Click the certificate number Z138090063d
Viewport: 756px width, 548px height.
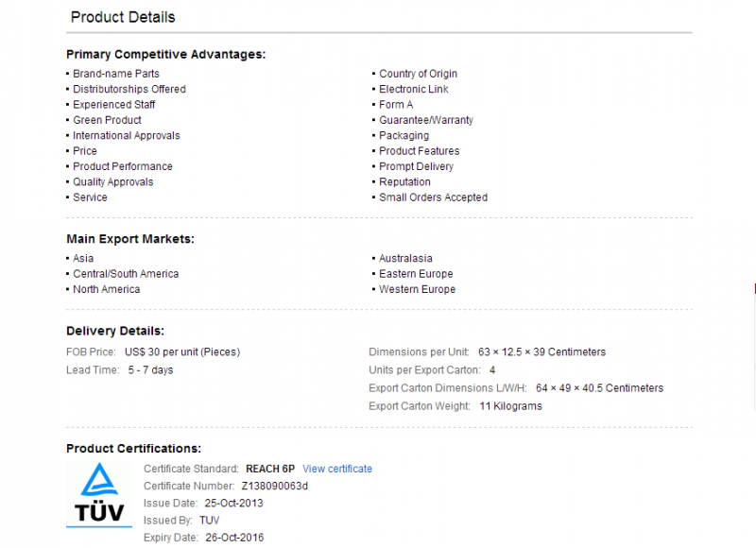[274, 486]
